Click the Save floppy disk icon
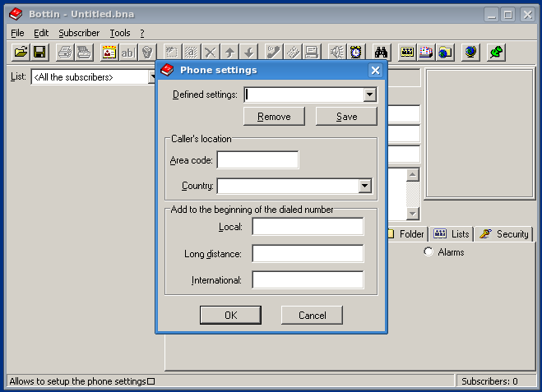This screenshot has height=392, width=542. pos(39,53)
